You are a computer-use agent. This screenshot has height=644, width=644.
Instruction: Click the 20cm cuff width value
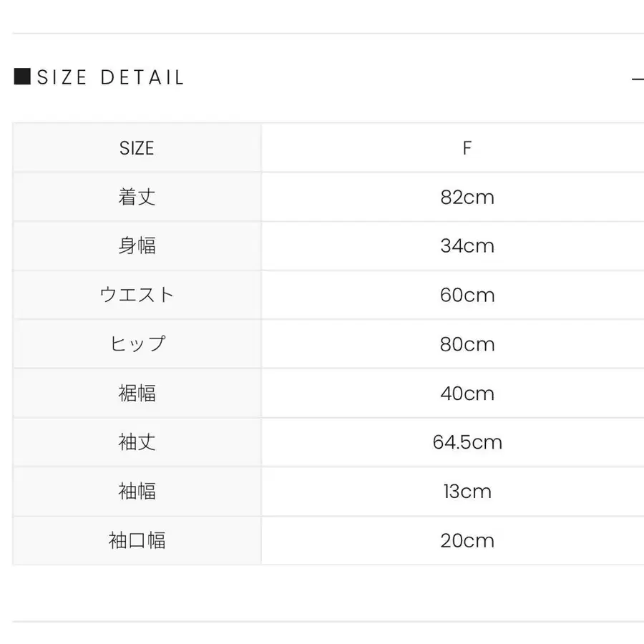(467, 540)
